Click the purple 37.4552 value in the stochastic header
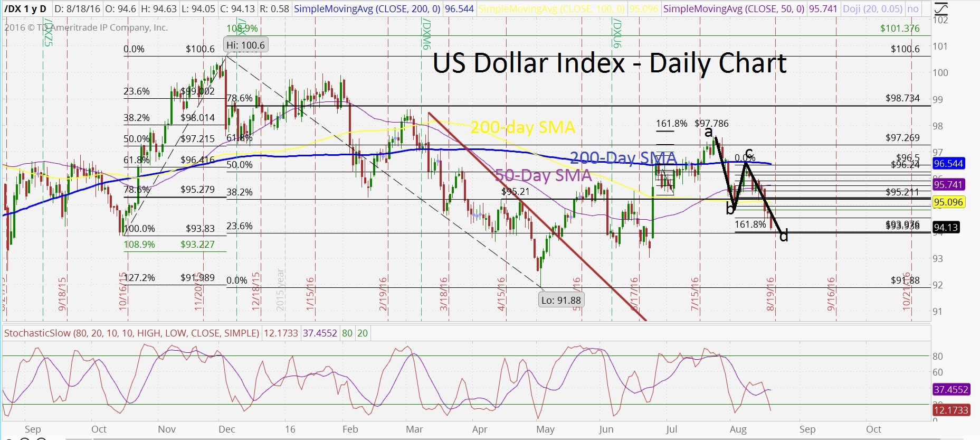The width and height of the screenshot is (980, 440). [x=320, y=333]
